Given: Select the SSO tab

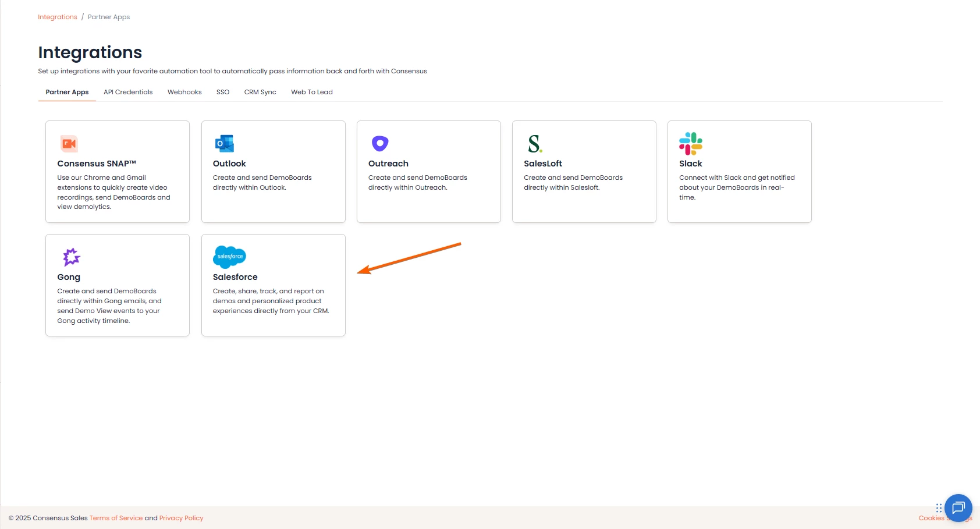Looking at the screenshot, I should [223, 92].
